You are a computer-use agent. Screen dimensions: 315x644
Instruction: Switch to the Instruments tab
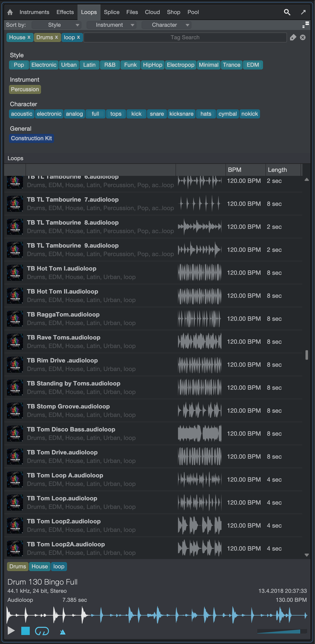pyautogui.click(x=34, y=12)
